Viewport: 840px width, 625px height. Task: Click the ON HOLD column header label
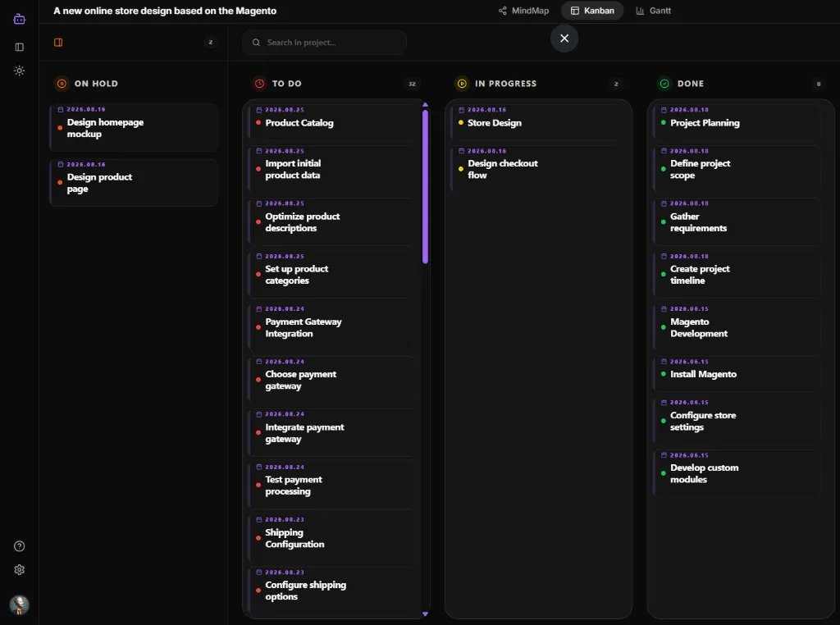pos(96,84)
